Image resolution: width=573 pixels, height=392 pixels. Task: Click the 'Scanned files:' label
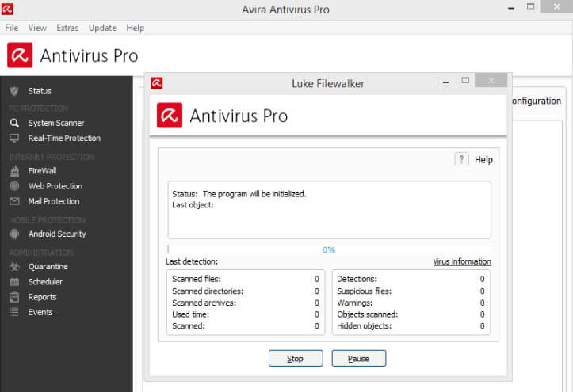point(197,279)
